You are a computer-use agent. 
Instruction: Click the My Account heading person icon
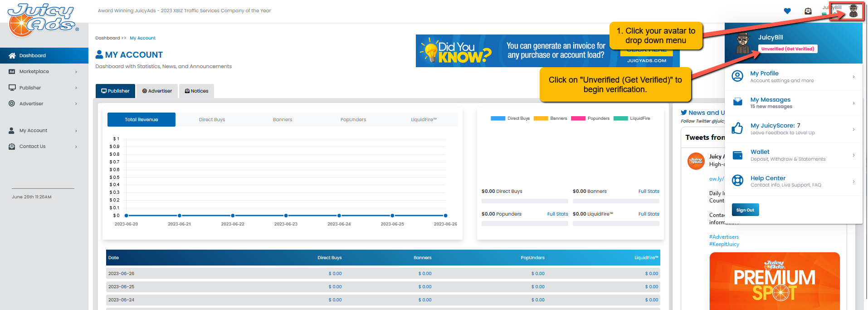pos(99,54)
